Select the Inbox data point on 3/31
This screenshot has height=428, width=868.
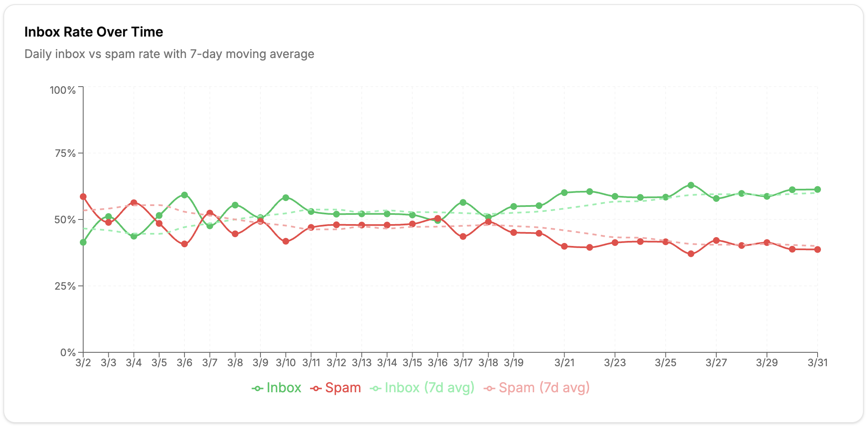coord(817,190)
